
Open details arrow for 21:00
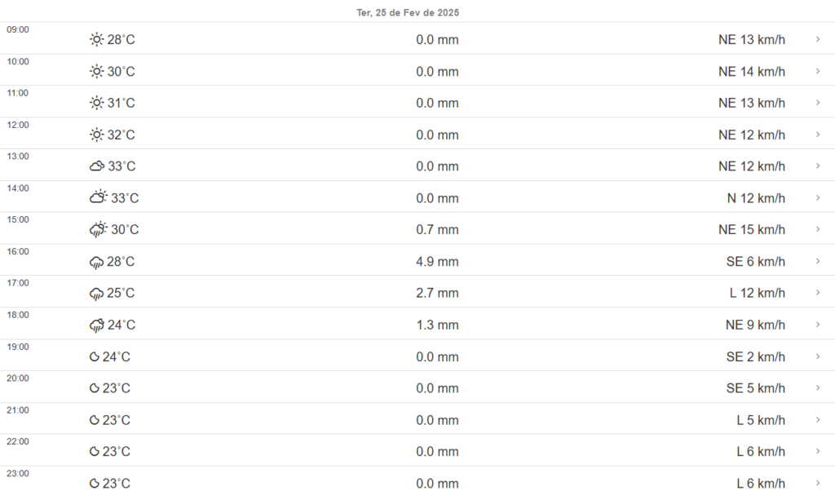click(x=818, y=420)
